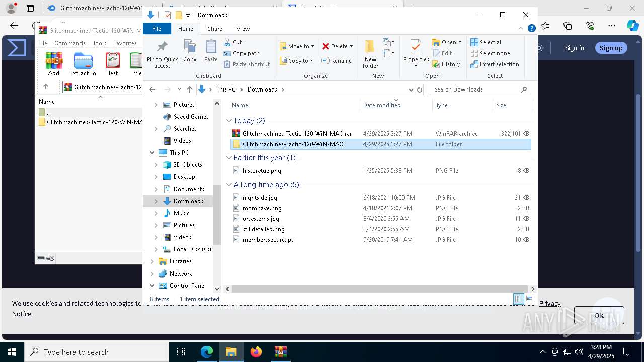The height and width of the screenshot is (362, 644).
Task: Sort by Name column header
Action: coord(294,105)
